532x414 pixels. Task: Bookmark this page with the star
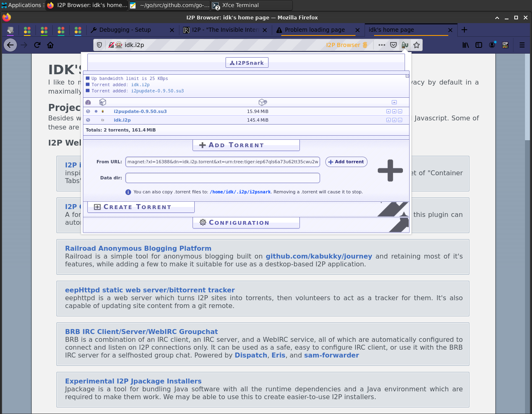pyautogui.click(x=417, y=45)
